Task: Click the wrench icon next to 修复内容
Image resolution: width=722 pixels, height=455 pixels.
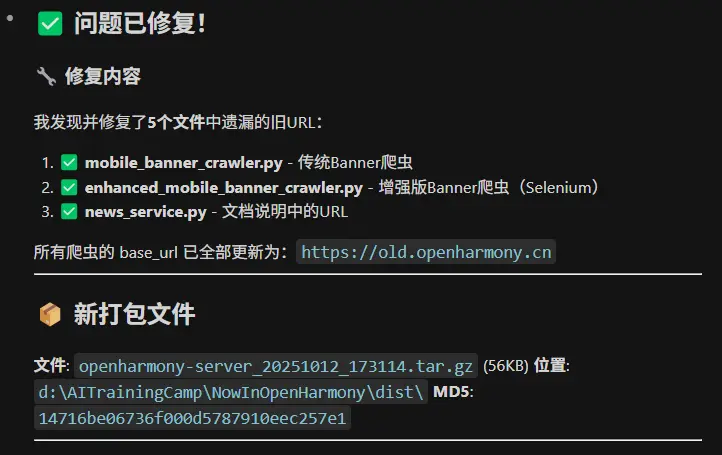Action: [x=46, y=76]
